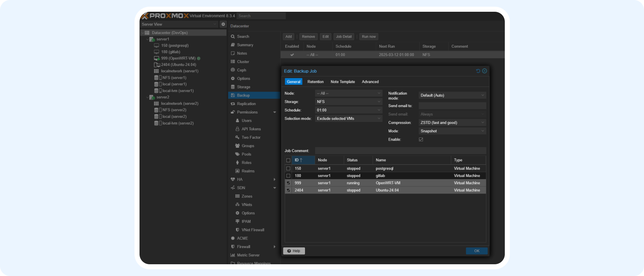Click the Replication icon in the menu
644x276 pixels.
pyautogui.click(x=233, y=104)
